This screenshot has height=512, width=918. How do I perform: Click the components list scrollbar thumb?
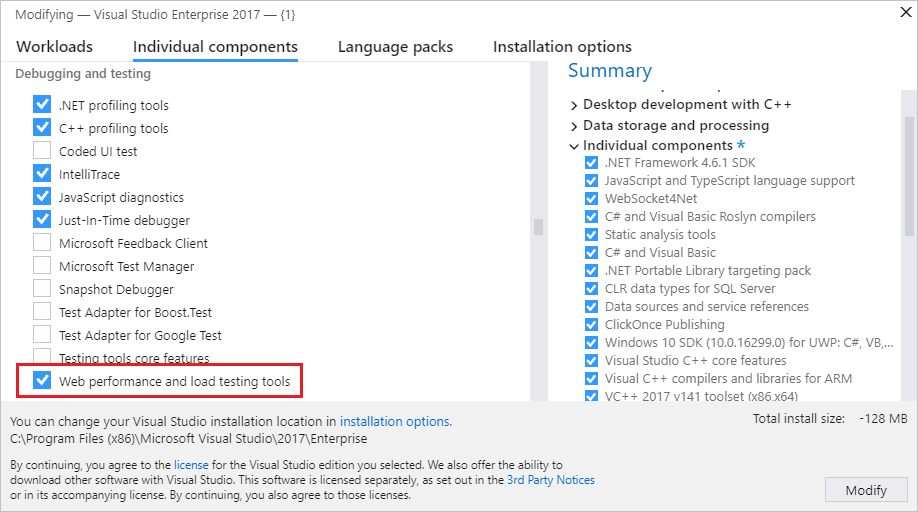coord(538,227)
